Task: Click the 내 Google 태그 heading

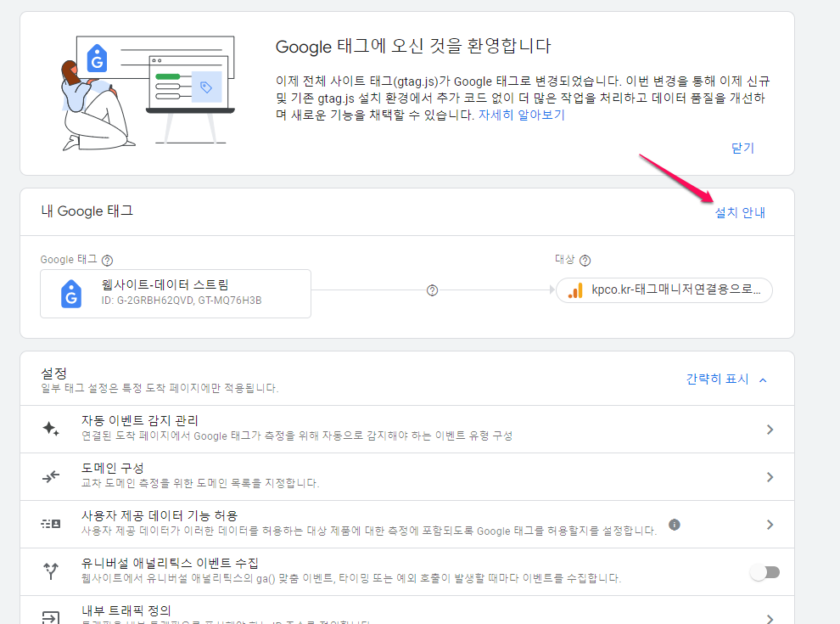Action: point(87,211)
